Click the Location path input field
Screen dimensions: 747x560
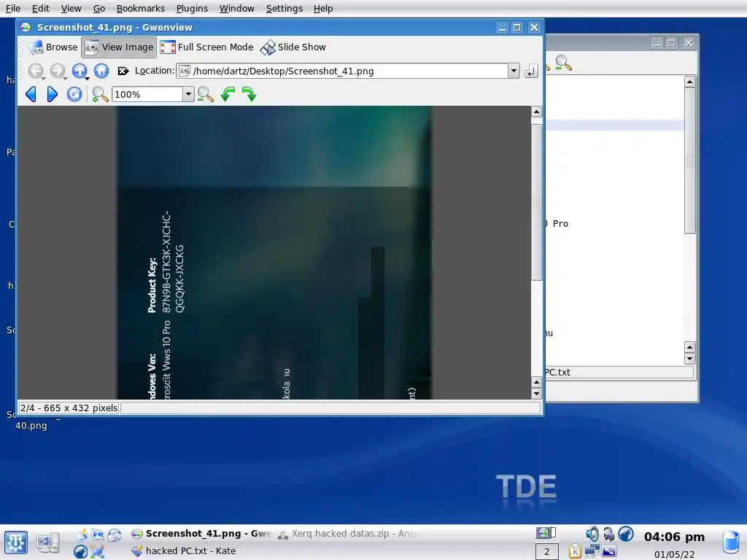tap(342, 71)
